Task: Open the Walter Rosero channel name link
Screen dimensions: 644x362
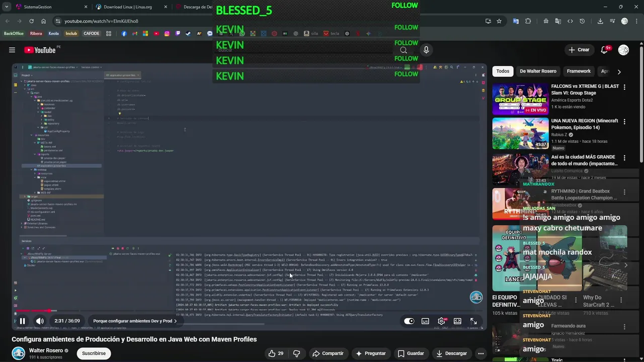Action: (x=46, y=350)
